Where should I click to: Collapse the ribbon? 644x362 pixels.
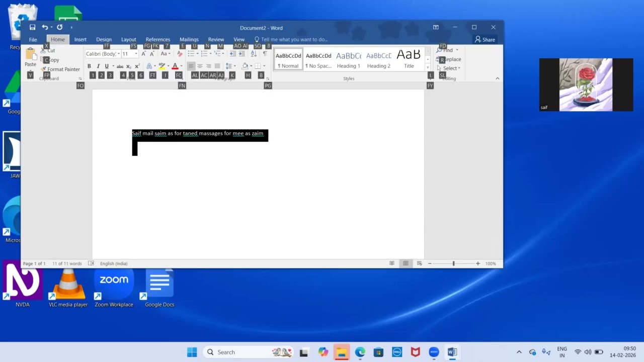[498, 78]
